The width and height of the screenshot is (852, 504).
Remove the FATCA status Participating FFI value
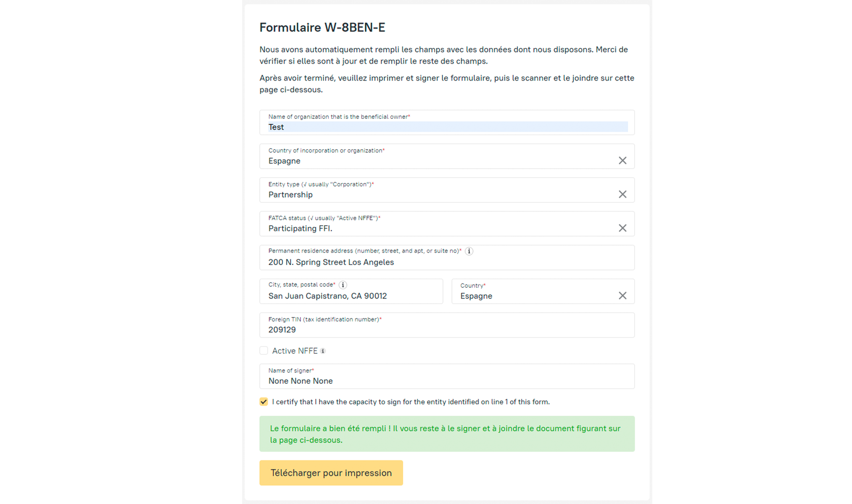click(x=623, y=228)
